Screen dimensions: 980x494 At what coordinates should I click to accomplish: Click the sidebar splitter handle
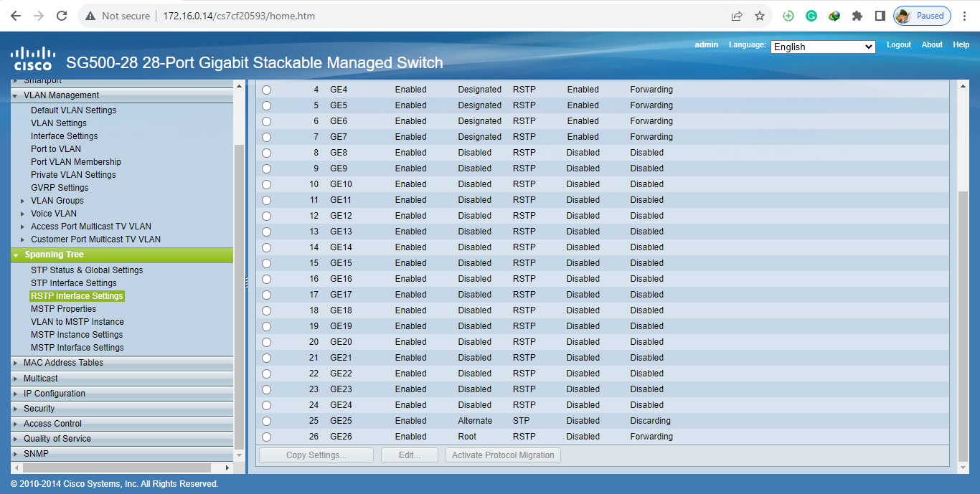246,282
